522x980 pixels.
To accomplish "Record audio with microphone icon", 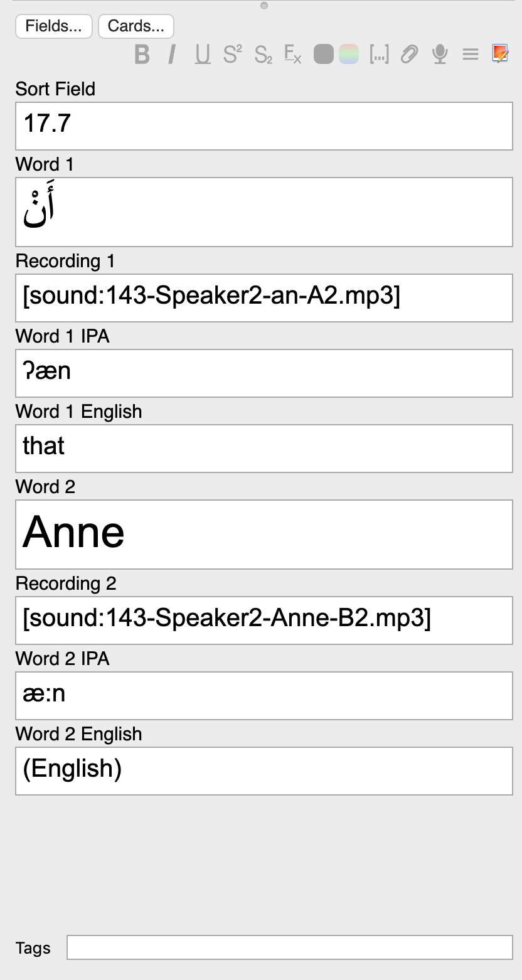I will (440, 55).
